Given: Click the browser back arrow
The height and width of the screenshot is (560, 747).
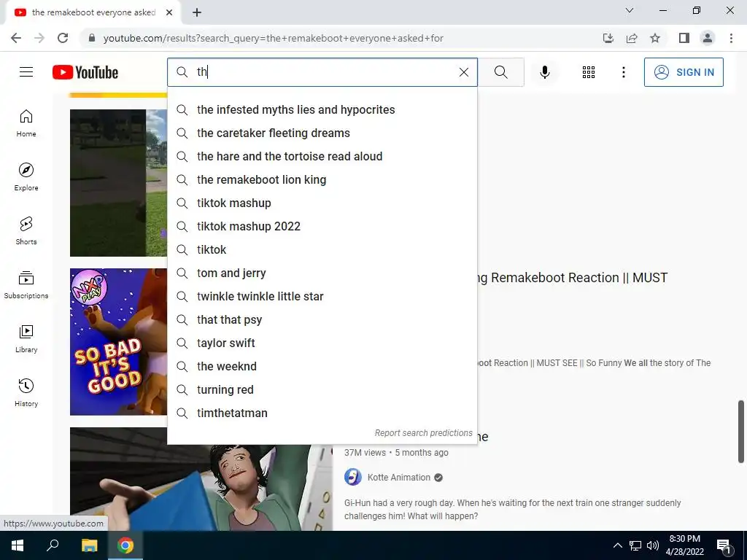Looking at the screenshot, I should [16, 38].
